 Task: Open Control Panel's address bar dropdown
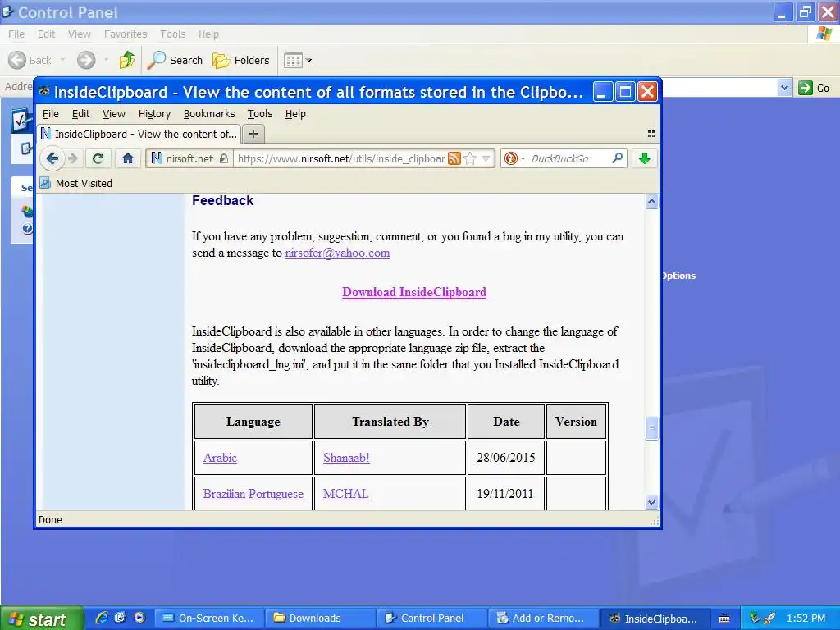pos(784,87)
